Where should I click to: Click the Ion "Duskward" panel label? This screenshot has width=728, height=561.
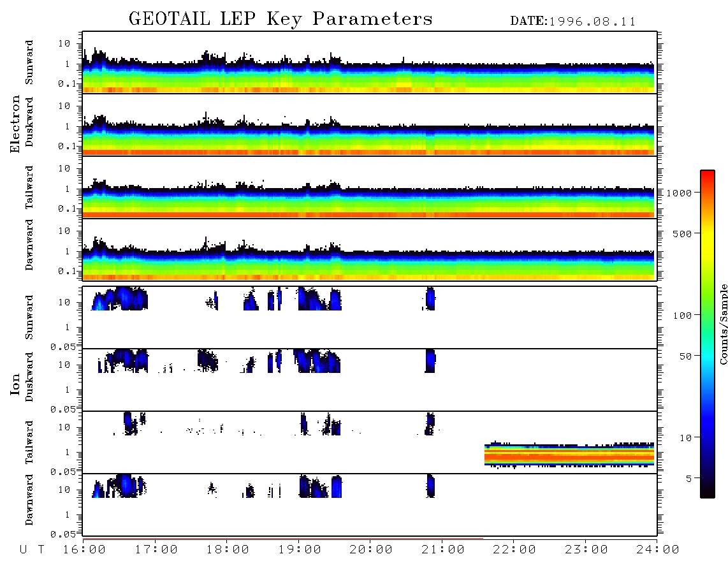(x=29, y=377)
